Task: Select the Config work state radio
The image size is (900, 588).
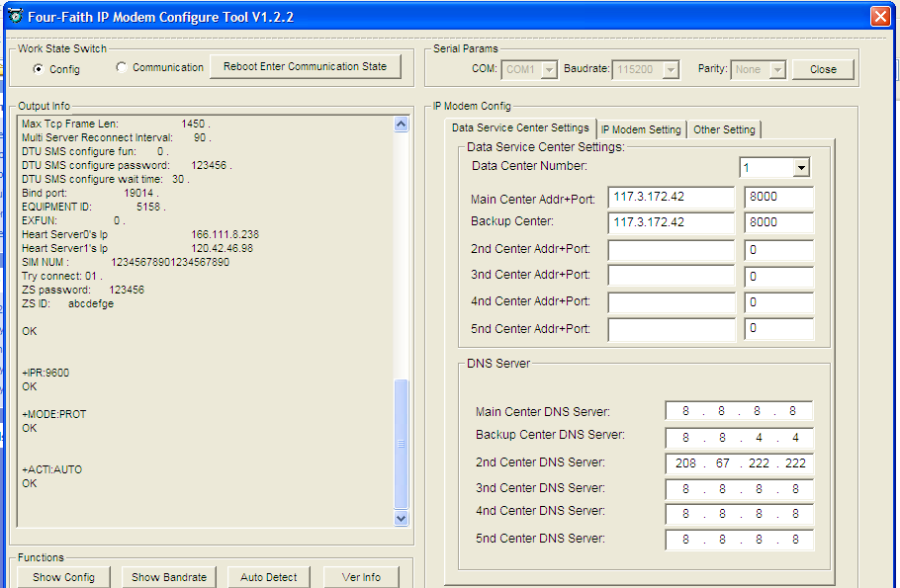Action: pyautogui.click(x=39, y=69)
